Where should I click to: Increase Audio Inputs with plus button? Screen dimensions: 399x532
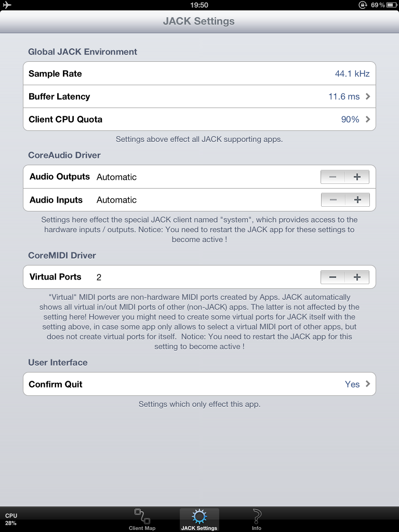pyautogui.click(x=357, y=199)
